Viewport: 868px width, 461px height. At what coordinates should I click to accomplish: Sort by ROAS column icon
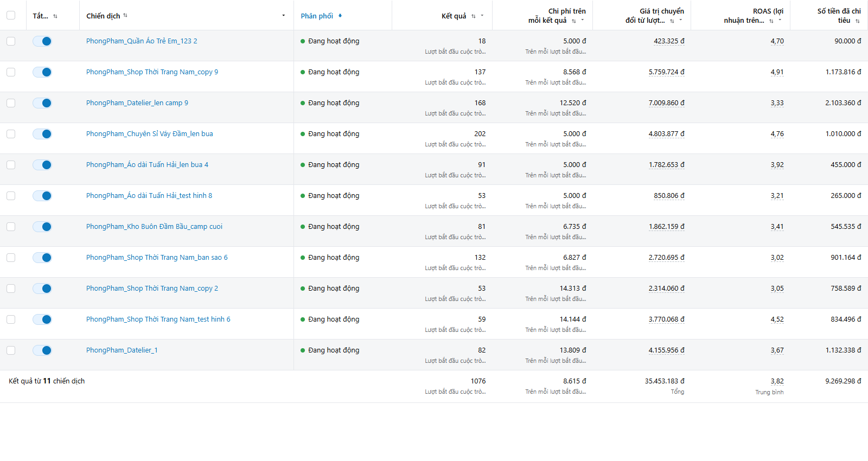pos(771,21)
